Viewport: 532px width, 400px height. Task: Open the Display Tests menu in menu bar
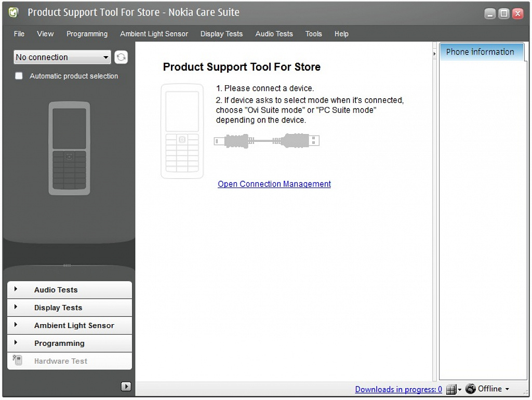click(221, 34)
